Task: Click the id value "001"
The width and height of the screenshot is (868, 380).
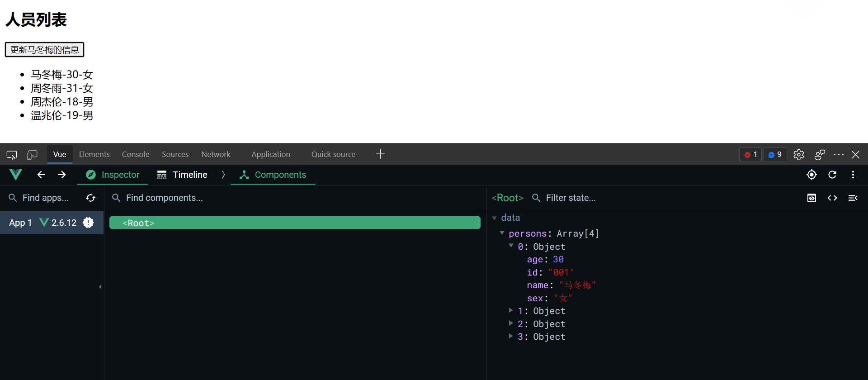Action: tap(561, 272)
